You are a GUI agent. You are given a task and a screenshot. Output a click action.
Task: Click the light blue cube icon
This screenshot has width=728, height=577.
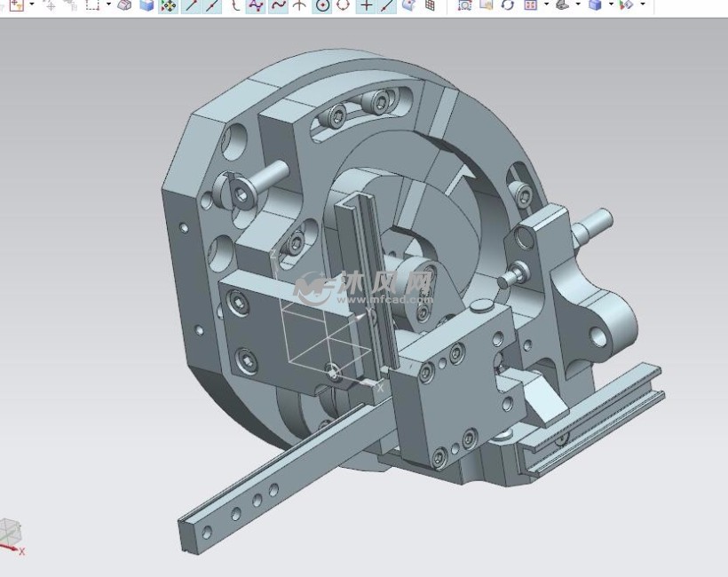tap(146, 5)
